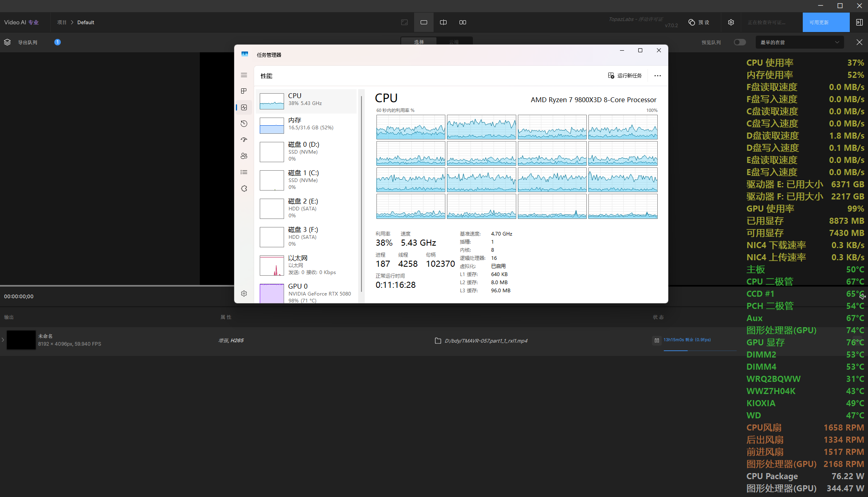Screen dimensions: 868x497
Task: Click the 未命名 video thumbnail
Action: (x=21, y=340)
